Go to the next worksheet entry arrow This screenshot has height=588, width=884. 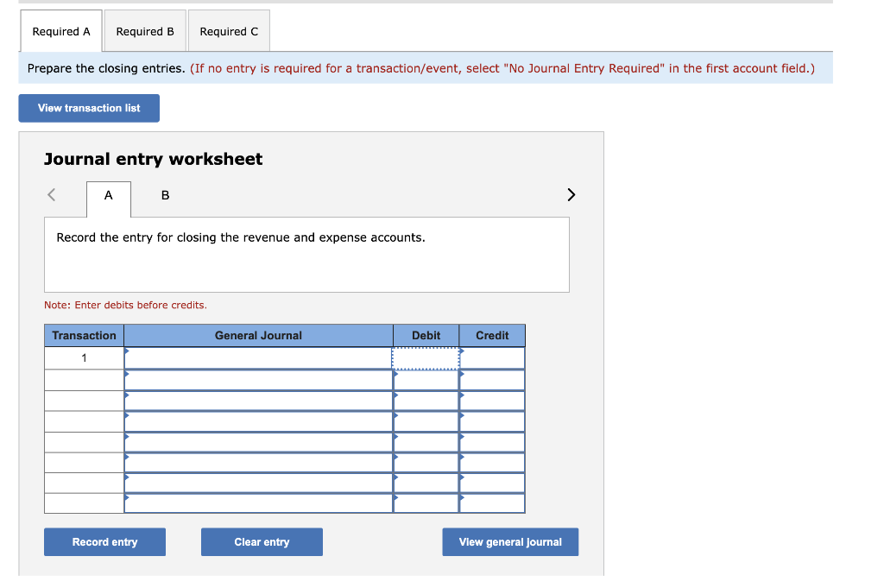click(x=571, y=194)
